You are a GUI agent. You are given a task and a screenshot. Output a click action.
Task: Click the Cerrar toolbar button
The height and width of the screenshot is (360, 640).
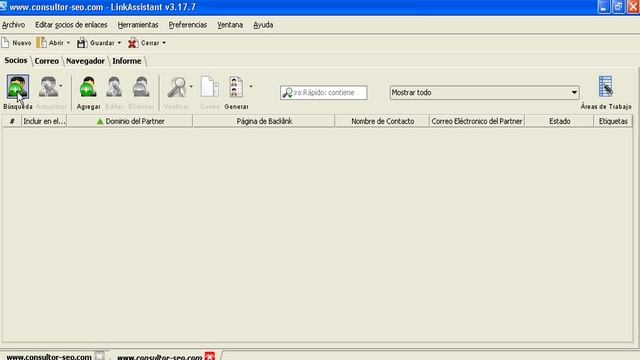[144, 42]
